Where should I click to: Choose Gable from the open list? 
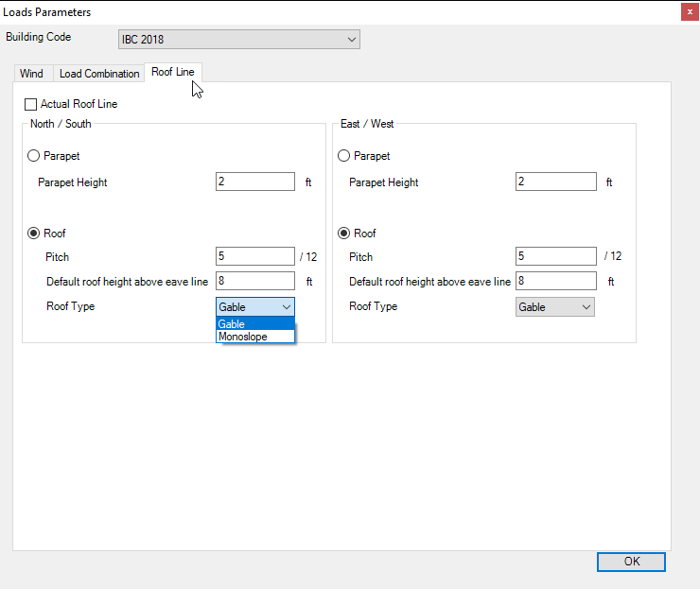[255, 324]
